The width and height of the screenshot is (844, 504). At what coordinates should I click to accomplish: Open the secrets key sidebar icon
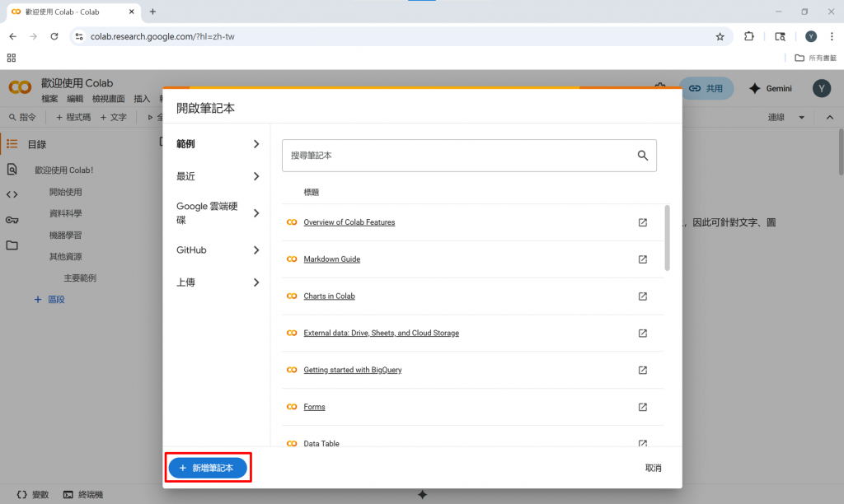click(12, 220)
